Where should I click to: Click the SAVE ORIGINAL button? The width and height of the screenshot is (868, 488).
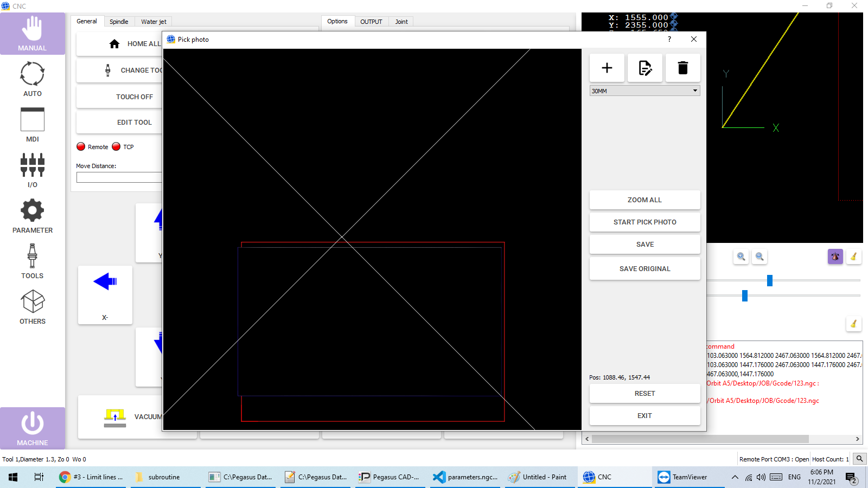(644, 268)
